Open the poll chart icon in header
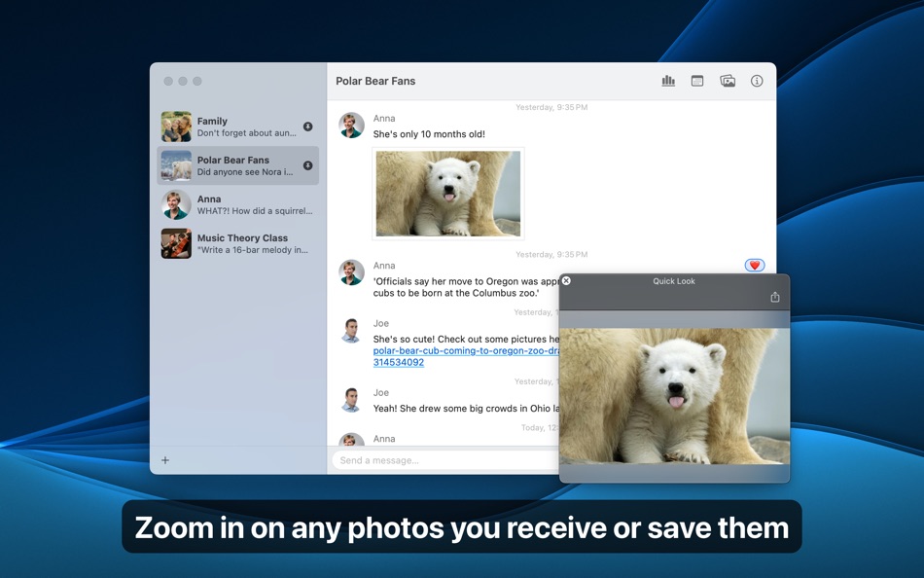The width and height of the screenshot is (924, 578). pos(667,81)
